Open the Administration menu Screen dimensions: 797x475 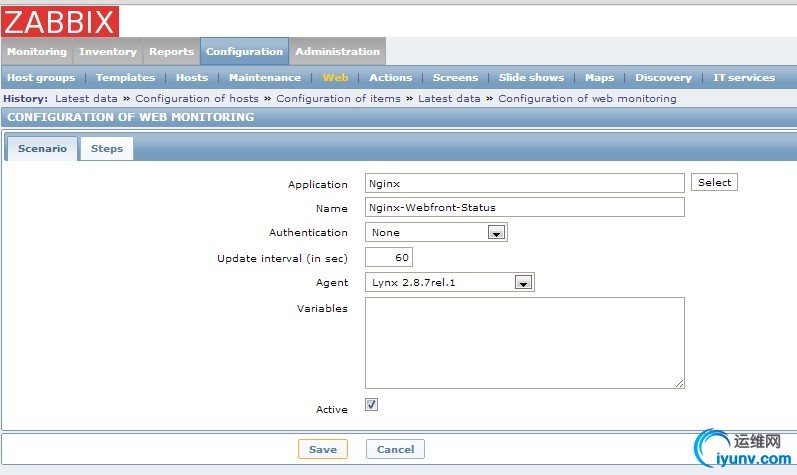click(338, 51)
